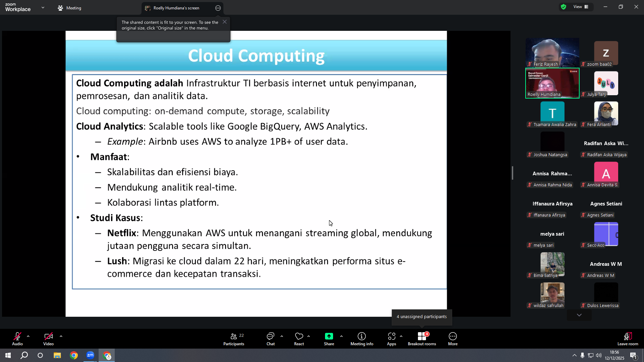The width and height of the screenshot is (644, 362).
Task: Select Annisa Rahma Nida participant tile
Action: click(552, 173)
